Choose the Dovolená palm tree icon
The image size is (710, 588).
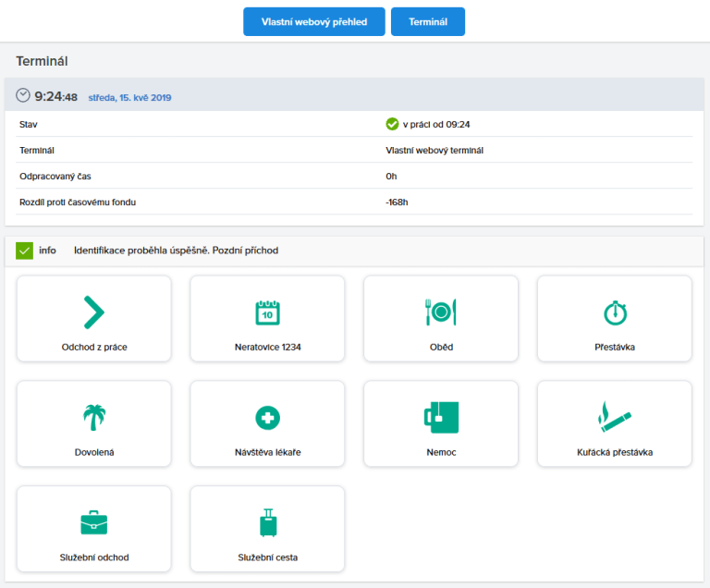point(93,418)
